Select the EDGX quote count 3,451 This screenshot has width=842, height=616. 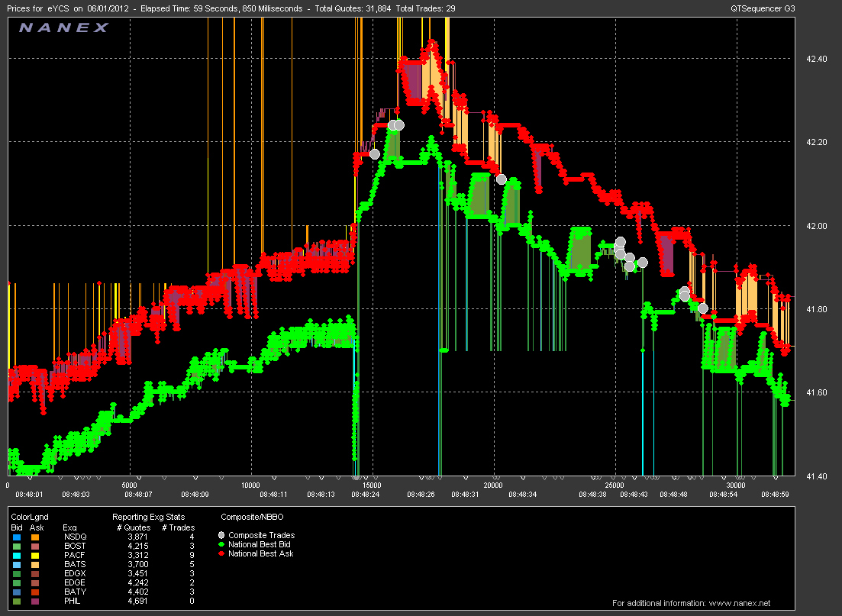(x=137, y=573)
